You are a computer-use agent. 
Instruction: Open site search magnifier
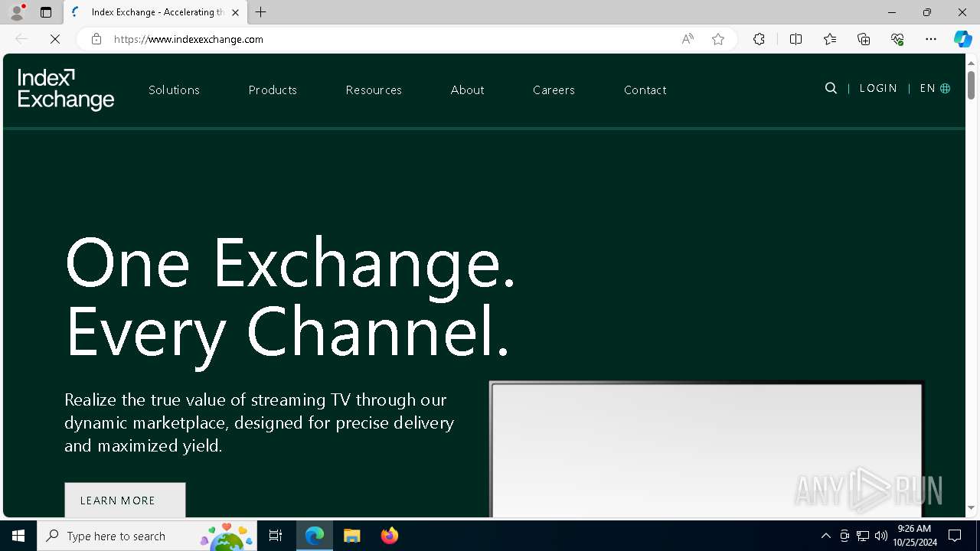(x=831, y=88)
